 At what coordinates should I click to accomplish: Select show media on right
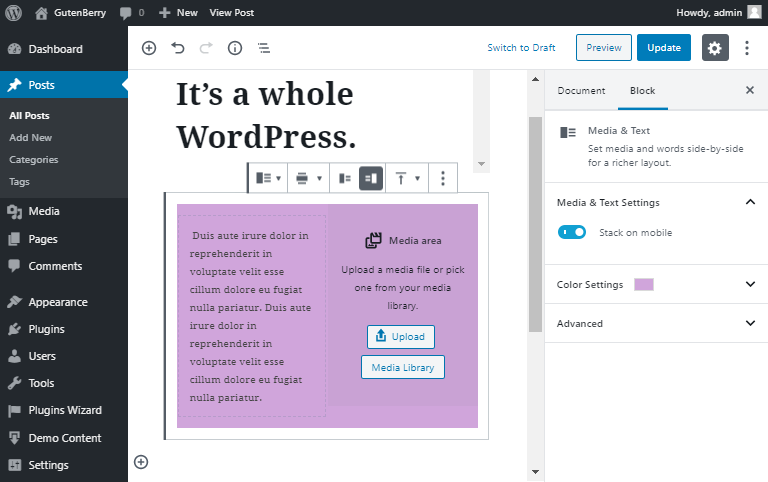pos(371,178)
